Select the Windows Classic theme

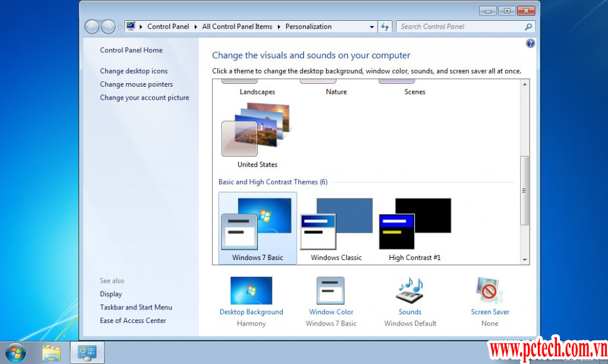pos(336,227)
